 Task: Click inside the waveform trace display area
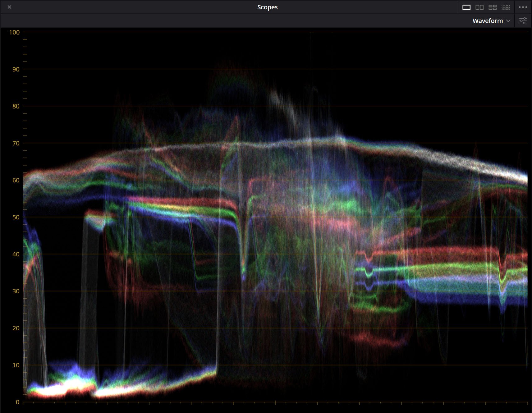click(267, 218)
